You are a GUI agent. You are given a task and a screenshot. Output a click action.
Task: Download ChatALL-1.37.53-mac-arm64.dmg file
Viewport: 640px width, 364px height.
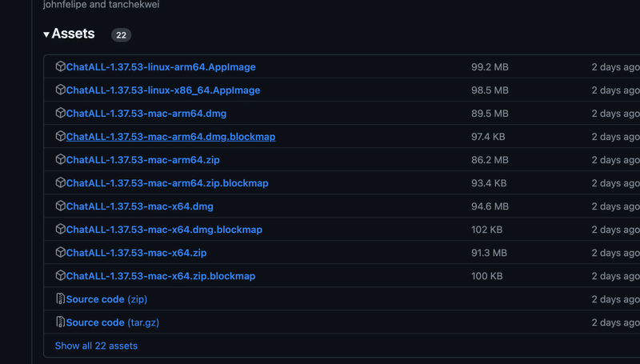[146, 114]
